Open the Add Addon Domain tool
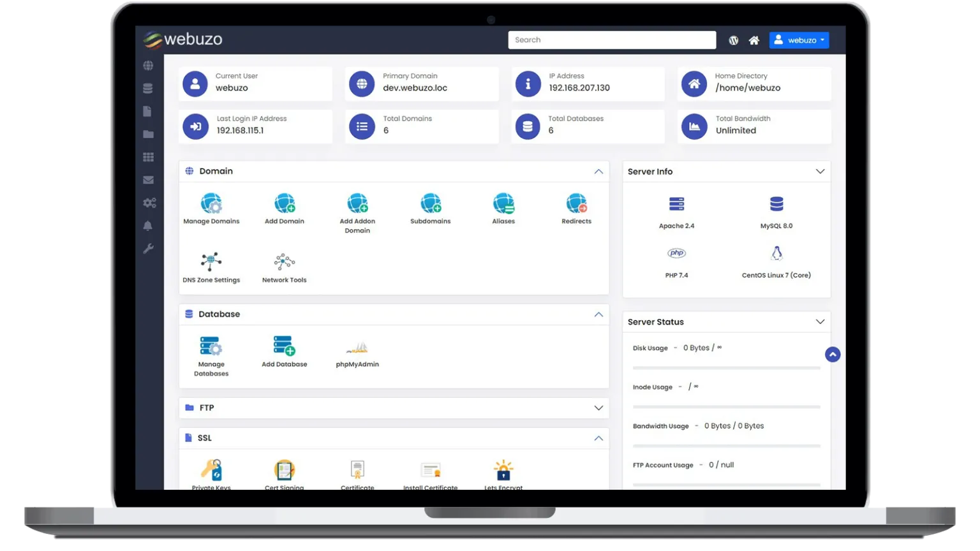This screenshot has height=551, width=980. click(x=357, y=204)
